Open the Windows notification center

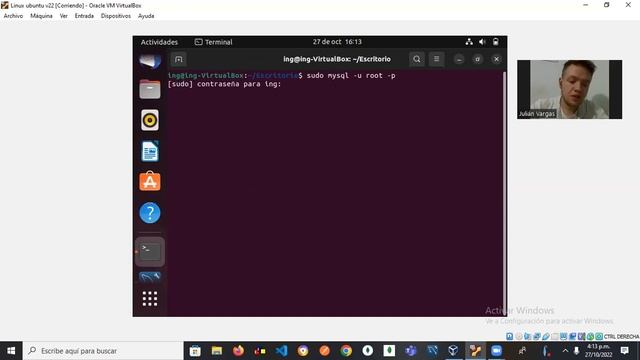tap(624, 351)
